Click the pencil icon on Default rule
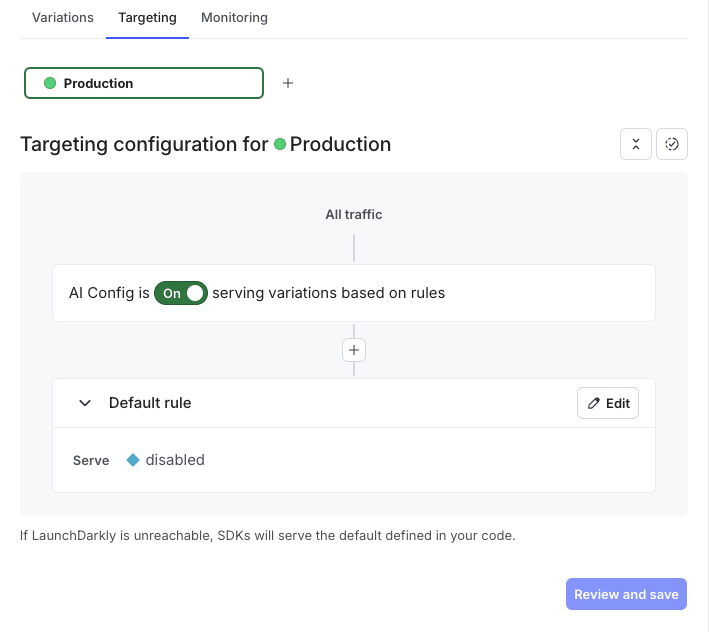Image resolution: width=709 pixels, height=632 pixels. click(594, 403)
